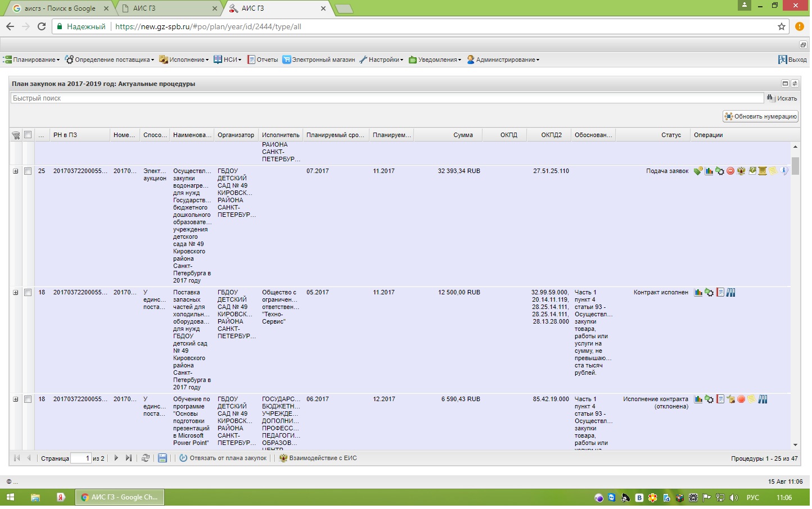The height and width of the screenshot is (509, 812).
Task: Click panel restore icon beside title
Action: (786, 84)
